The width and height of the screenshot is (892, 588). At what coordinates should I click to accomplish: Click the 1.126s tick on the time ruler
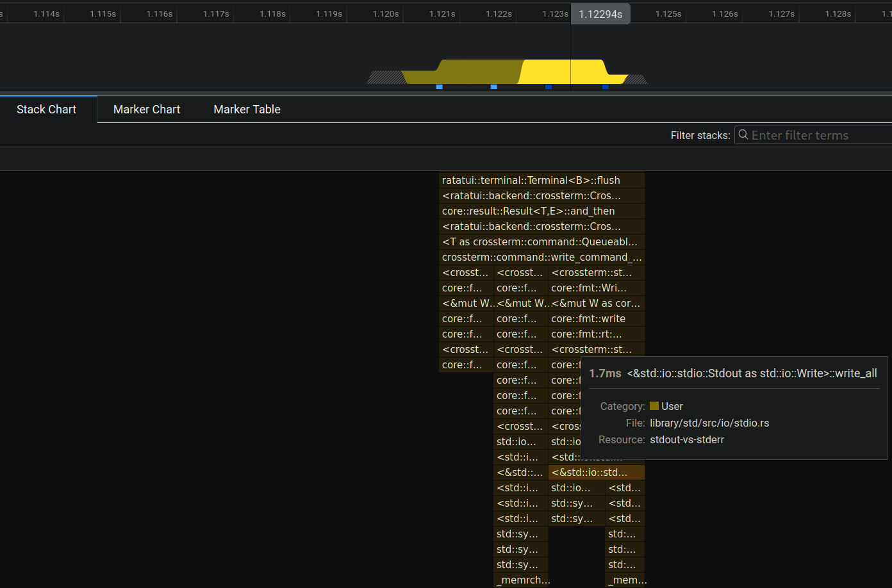pyautogui.click(x=725, y=13)
